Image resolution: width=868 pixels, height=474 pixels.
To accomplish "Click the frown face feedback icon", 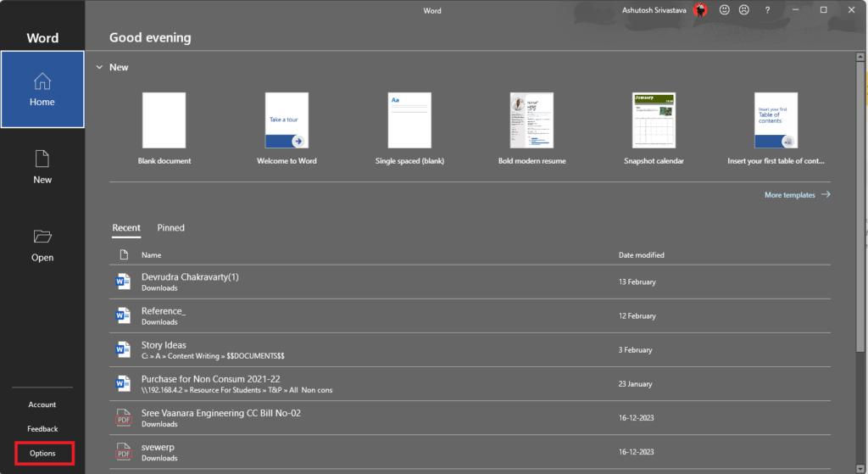I will tap(744, 10).
